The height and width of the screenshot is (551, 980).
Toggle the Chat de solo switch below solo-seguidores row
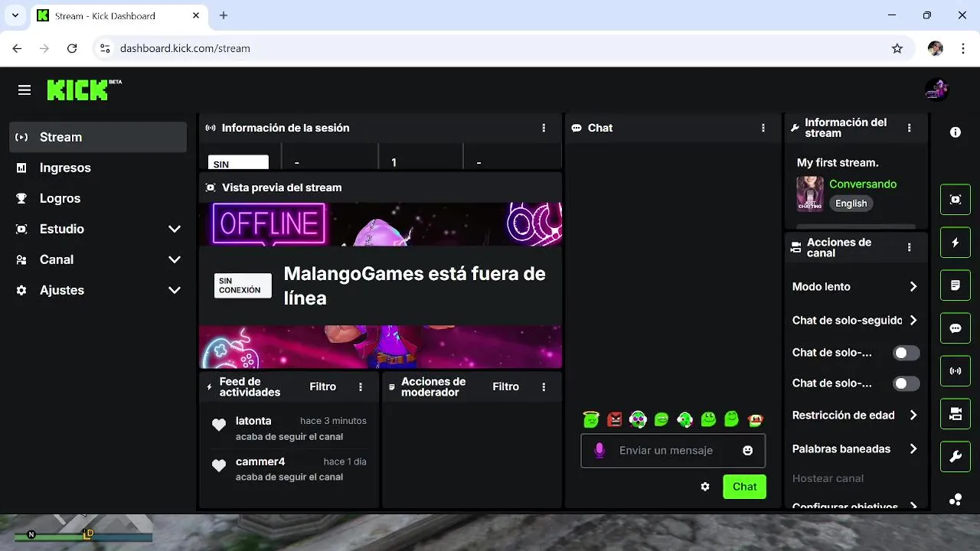[906, 353]
